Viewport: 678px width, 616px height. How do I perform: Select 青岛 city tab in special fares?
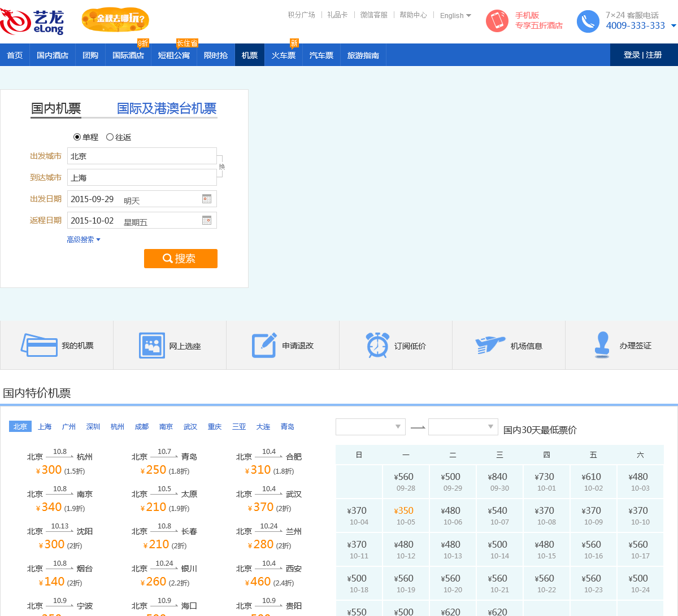point(288,427)
